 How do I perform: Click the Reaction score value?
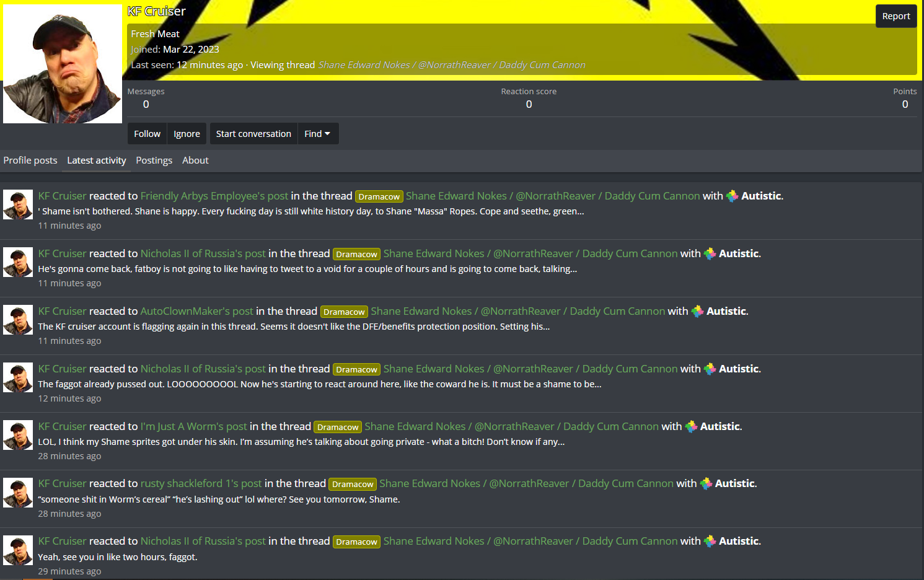[x=529, y=104]
